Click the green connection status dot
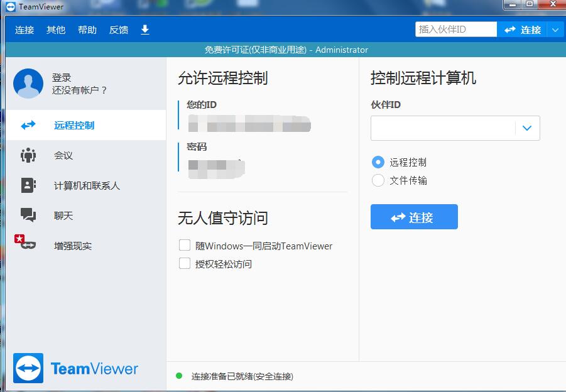This screenshot has height=392, width=566. (178, 376)
